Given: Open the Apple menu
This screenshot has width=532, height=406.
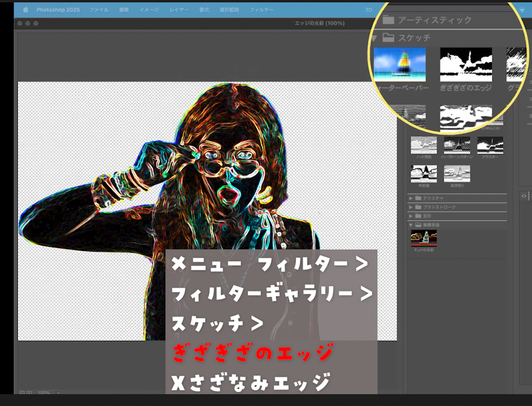Looking at the screenshot, I should [x=26, y=10].
